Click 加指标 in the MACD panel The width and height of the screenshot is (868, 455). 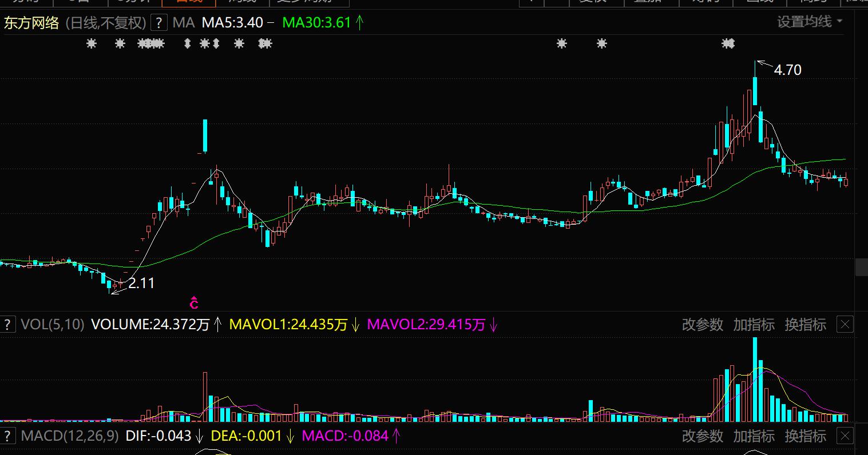click(754, 436)
